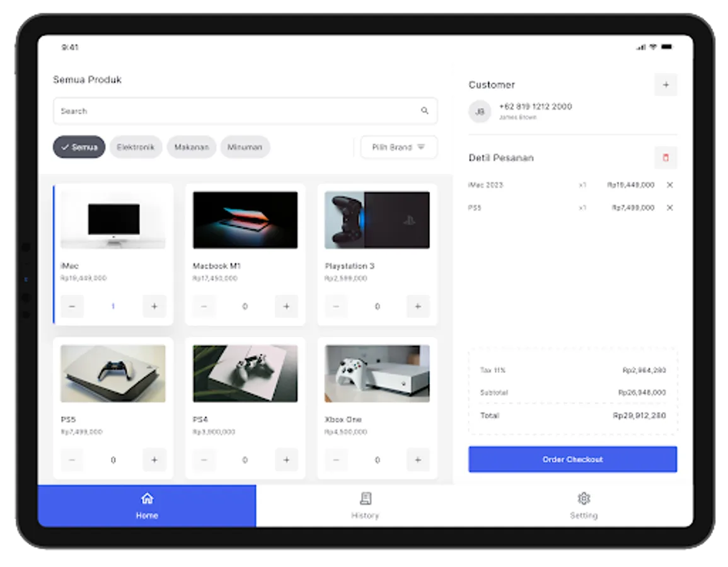Click the battery status icon
728x567 pixels.
[x=667, y=47]
